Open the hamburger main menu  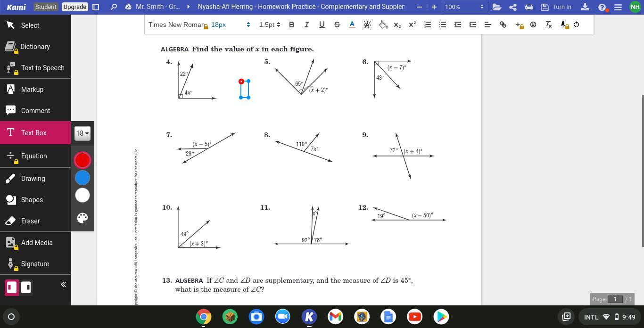pyautogui.click(x=618, y=7)
